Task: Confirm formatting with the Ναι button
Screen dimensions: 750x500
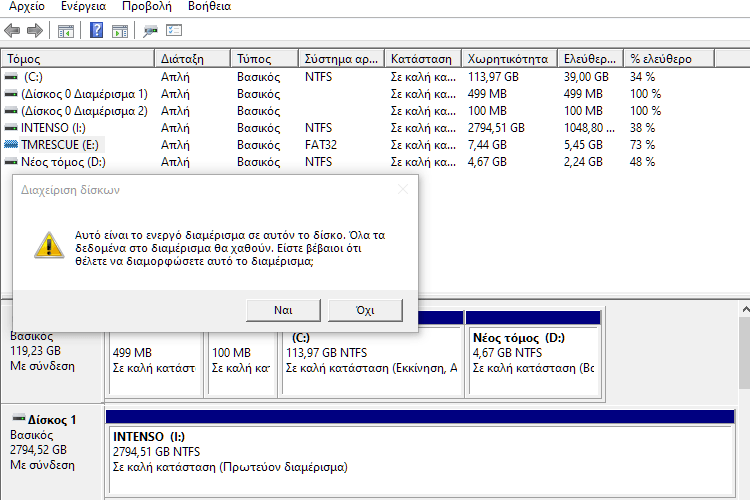Action: pos(283,310)
